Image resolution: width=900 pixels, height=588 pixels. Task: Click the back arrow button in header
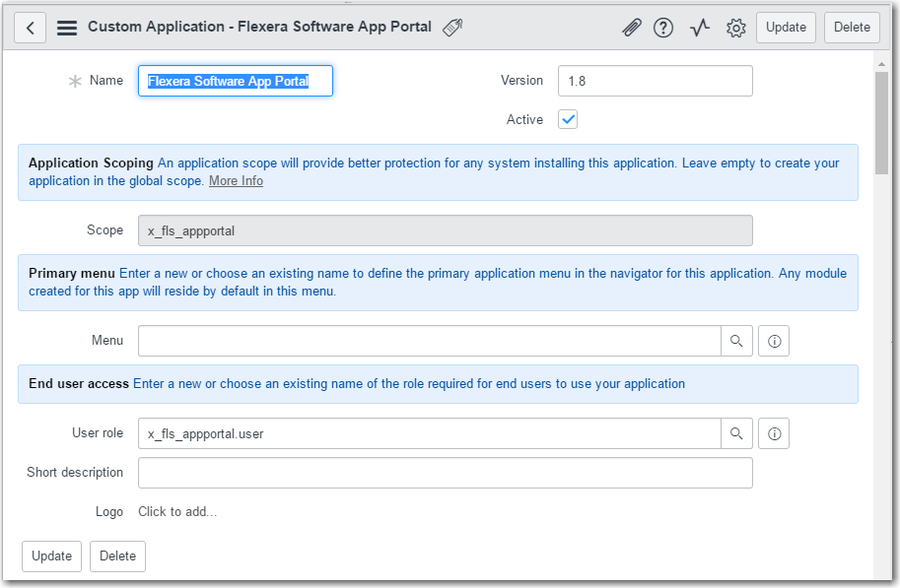(x=31, y=28)
